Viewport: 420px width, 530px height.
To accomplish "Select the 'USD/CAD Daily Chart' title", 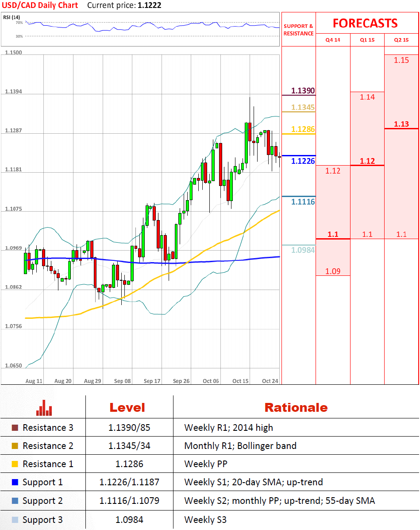I will coord(40,5).
